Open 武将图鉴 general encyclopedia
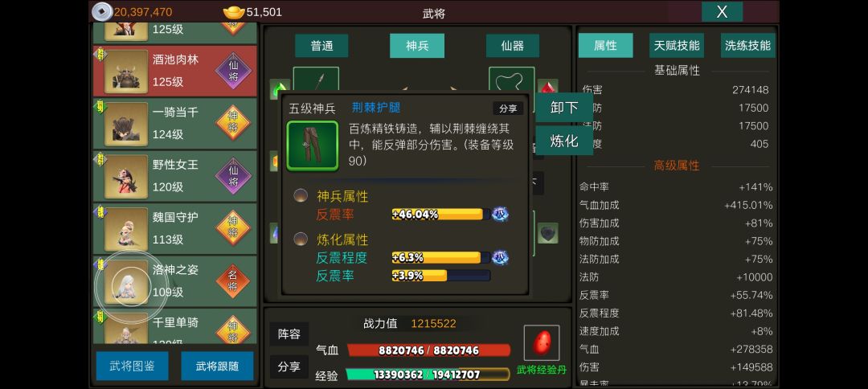Image resolution: width=868 pixels, height=389 pixels. click(x=133, y=366)
